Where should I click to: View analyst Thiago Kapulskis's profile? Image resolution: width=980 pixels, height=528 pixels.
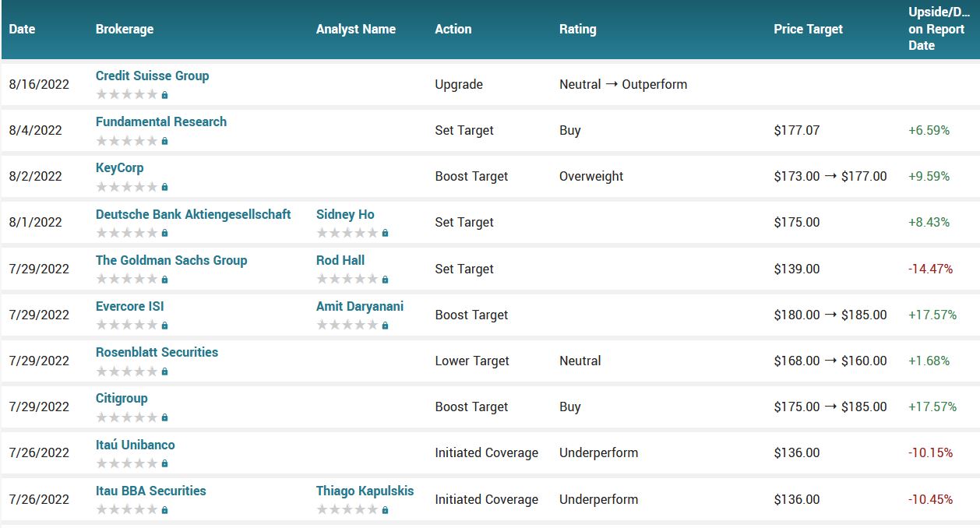coord(365,491)
